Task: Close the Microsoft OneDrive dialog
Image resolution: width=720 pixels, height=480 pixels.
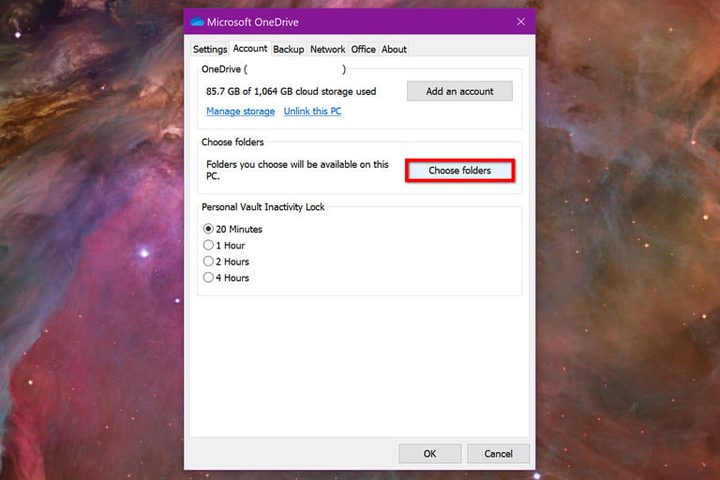Action: click(x=521, y=22)
